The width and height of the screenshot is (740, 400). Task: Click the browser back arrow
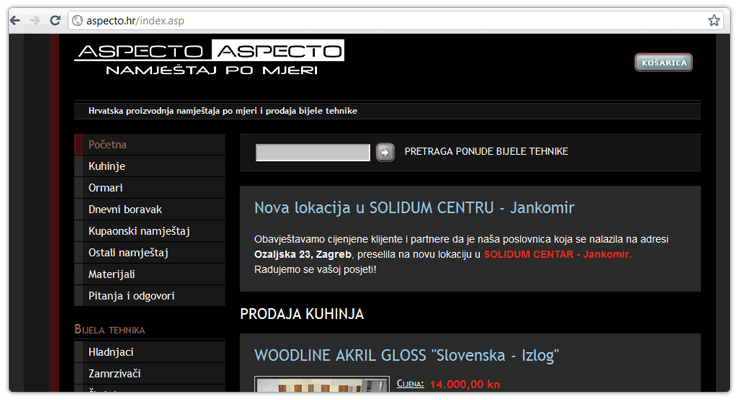tap(15, 20)
